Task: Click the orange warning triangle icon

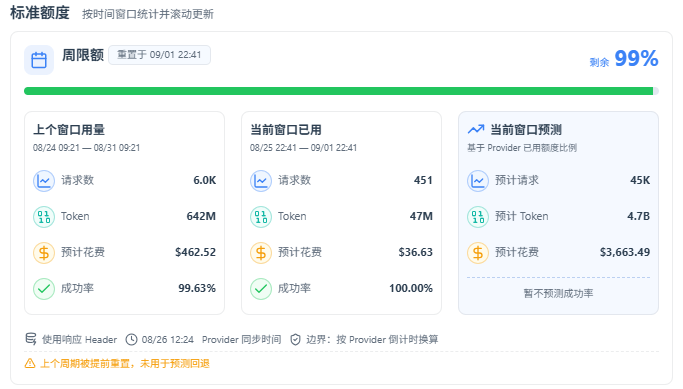Action: [30, 363]
